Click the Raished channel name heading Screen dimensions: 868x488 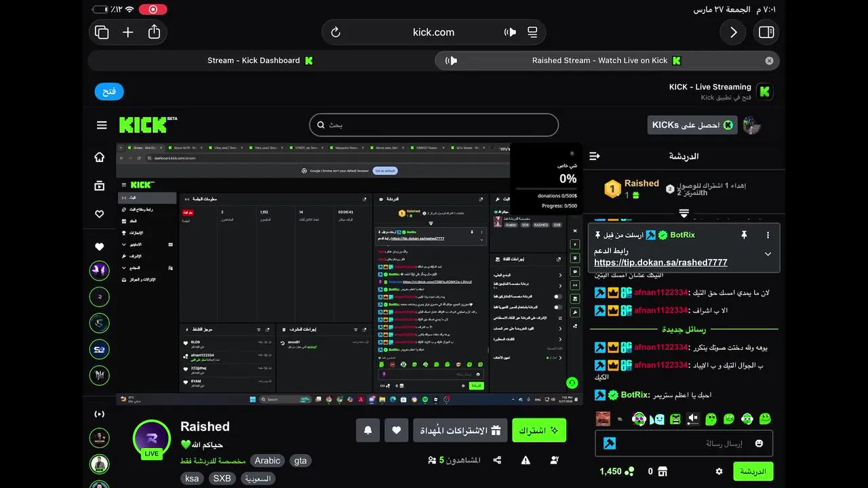click(x=205, y=426)
